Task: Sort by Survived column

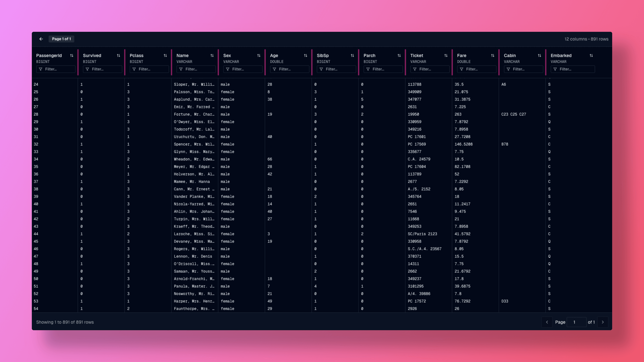Action: tap(119, 55)
